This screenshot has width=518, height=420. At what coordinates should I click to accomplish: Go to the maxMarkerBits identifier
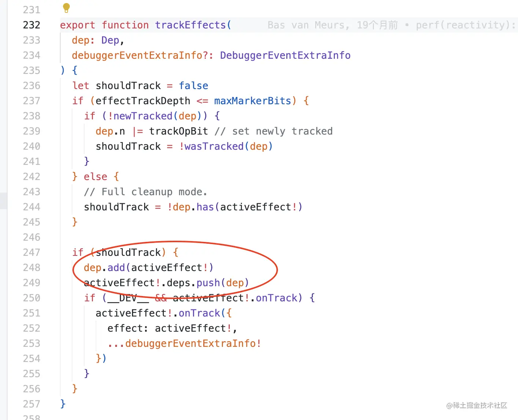[x=253, y=101]
